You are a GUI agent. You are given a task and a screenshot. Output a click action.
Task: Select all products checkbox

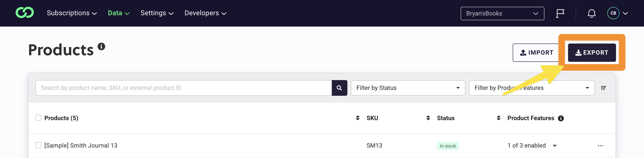[38, 118]
